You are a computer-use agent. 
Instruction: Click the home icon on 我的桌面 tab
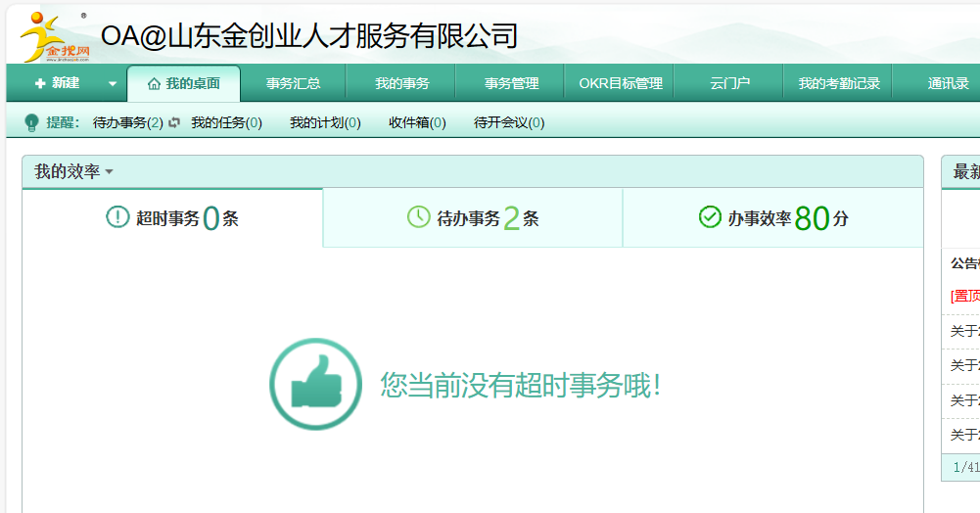tap(154, 84)
